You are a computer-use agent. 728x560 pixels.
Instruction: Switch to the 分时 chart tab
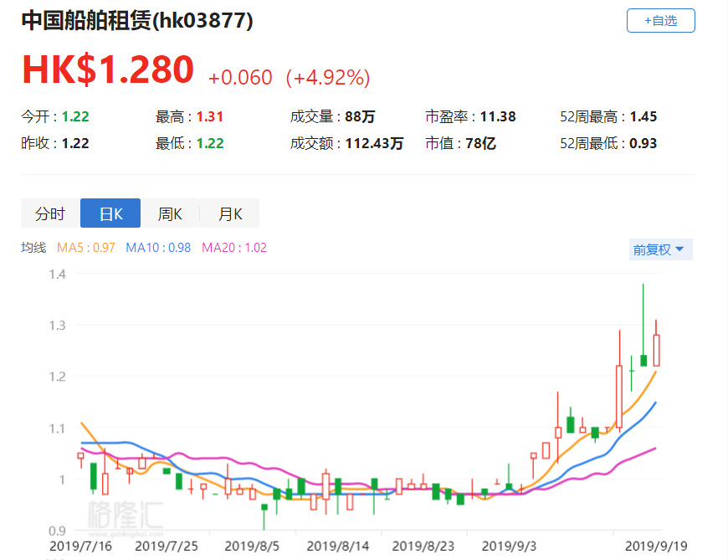click(x=50, y=213)
